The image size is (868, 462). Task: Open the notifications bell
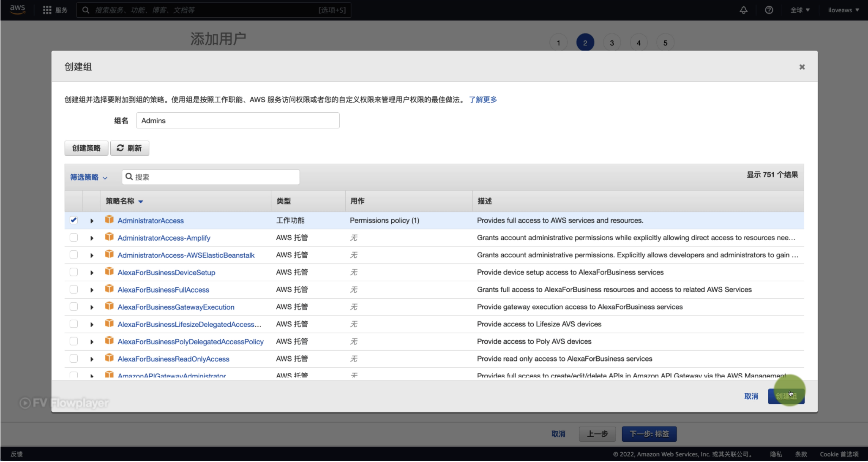[x=743, y=10]
